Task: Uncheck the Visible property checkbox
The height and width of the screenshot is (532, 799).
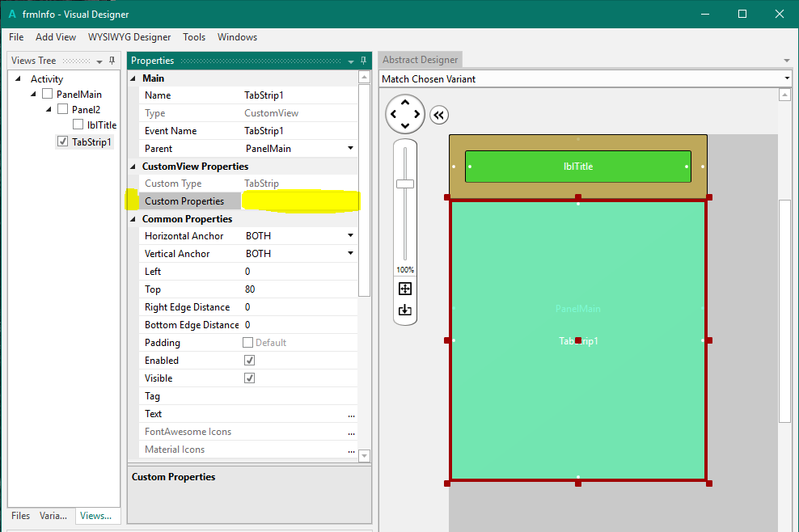Action: [249, 378]
